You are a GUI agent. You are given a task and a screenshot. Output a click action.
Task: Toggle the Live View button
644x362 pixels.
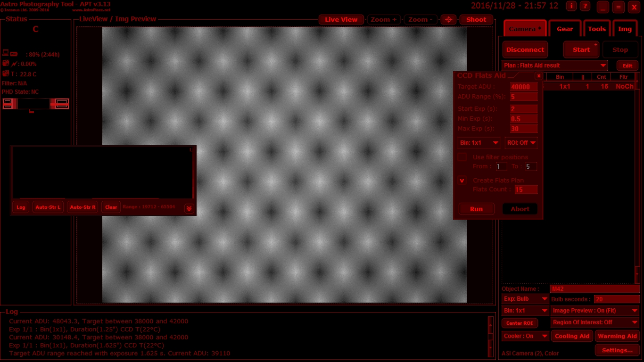click(x=341, y=19)
